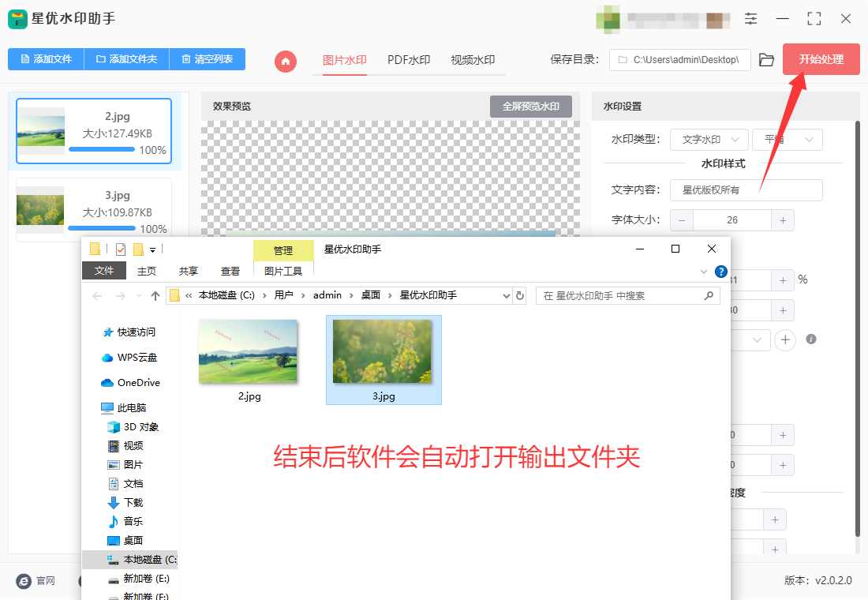Click the 保存目录 path input field
The image size is (868, 600).
coord(679,60)
